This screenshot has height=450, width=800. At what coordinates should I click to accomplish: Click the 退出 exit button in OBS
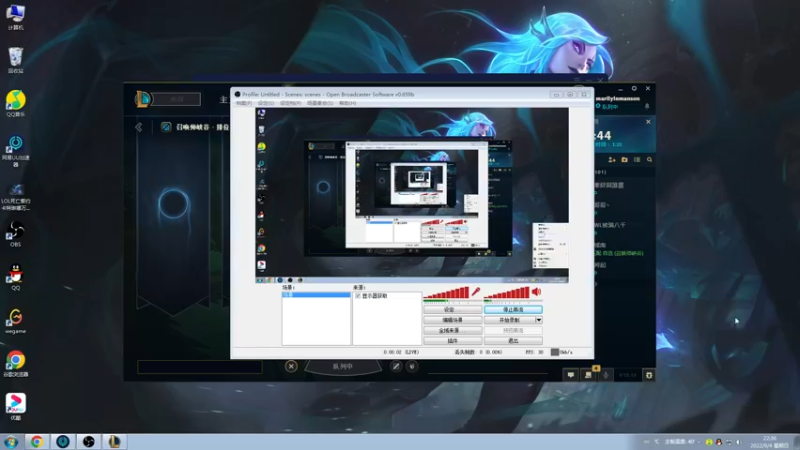[513, 340]
